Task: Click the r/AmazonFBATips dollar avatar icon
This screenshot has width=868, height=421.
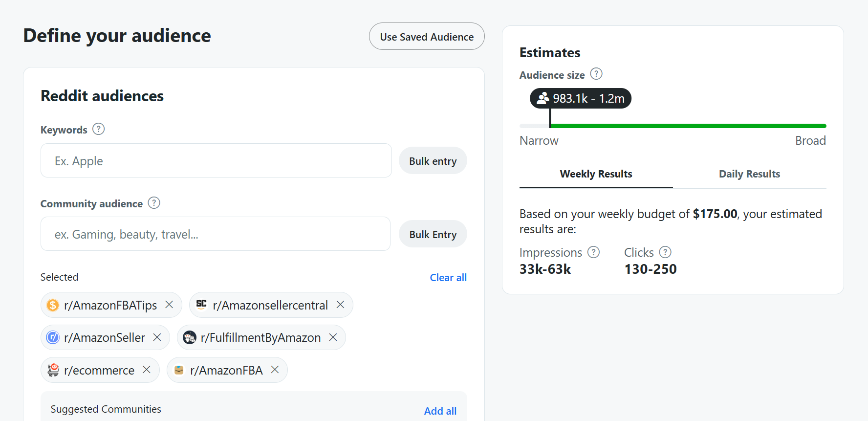Action: pyautogui.click(x=53, y=305)
